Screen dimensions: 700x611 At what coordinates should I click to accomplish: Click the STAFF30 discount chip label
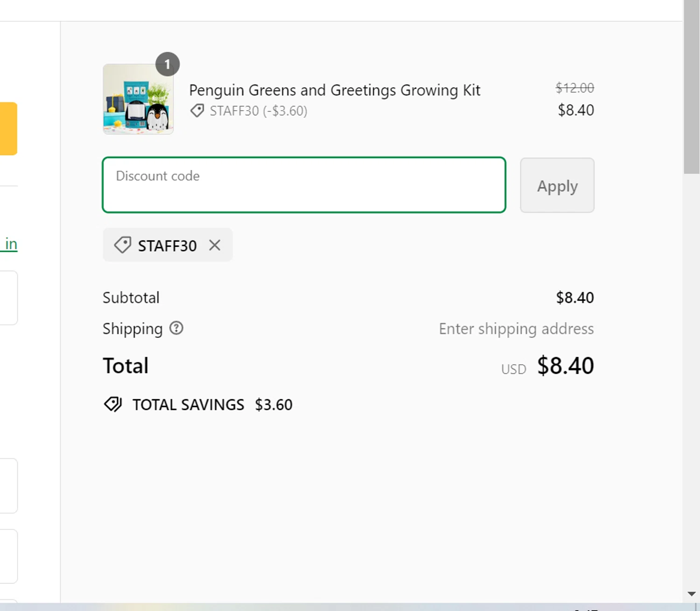pyautogui.click(x=167, y=246)
